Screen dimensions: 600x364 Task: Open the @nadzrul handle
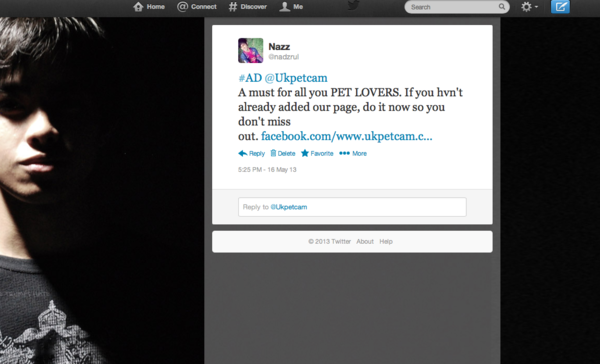point(284,57)
